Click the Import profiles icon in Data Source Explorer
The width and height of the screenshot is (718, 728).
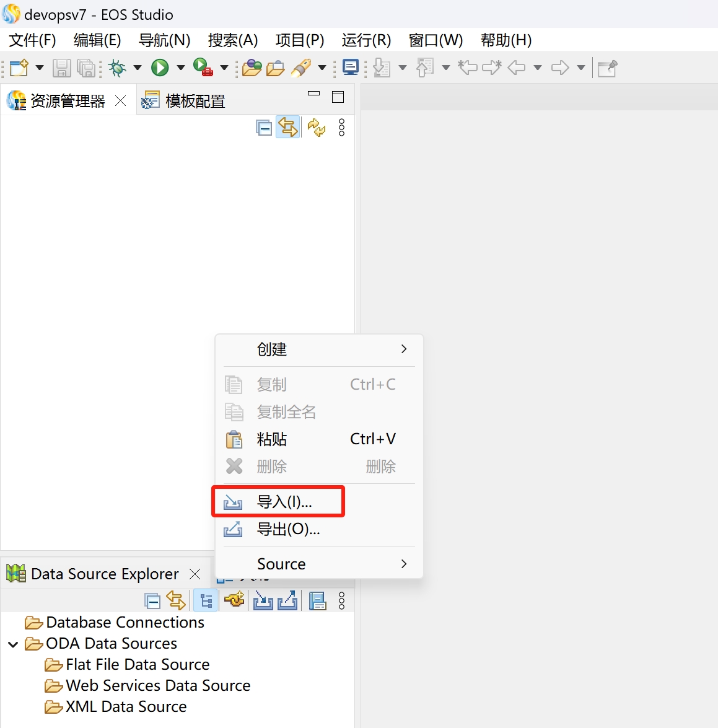263,601
